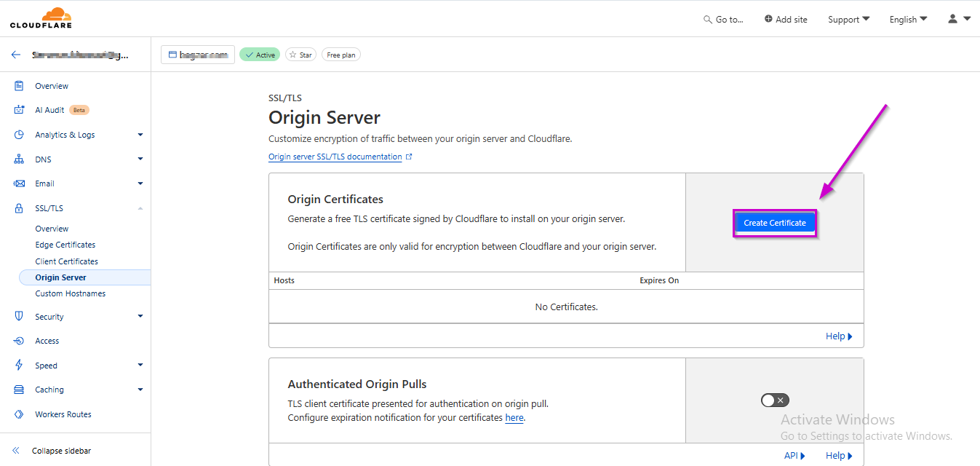
Task: Click the AI Audit icon
Action: pos(20,110)
